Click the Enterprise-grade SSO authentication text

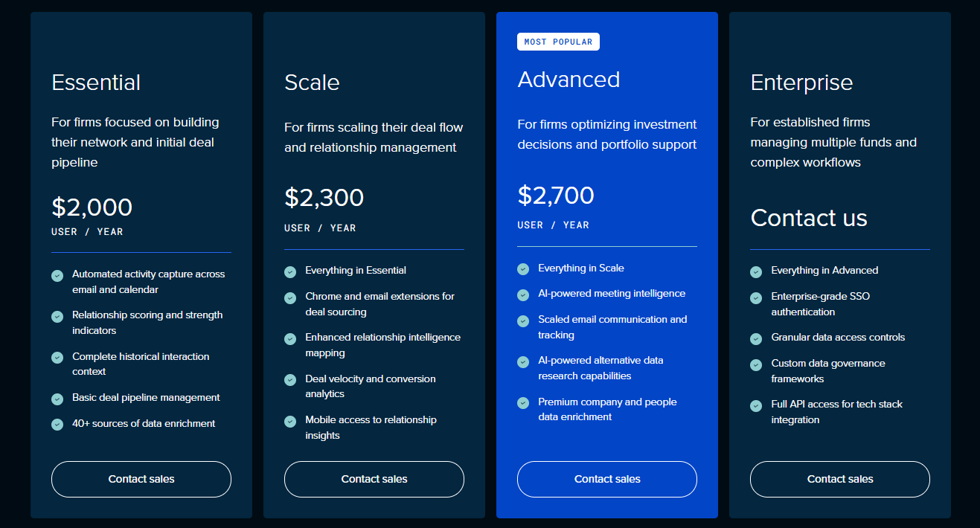pyautogui.click(x=820, y=304)
